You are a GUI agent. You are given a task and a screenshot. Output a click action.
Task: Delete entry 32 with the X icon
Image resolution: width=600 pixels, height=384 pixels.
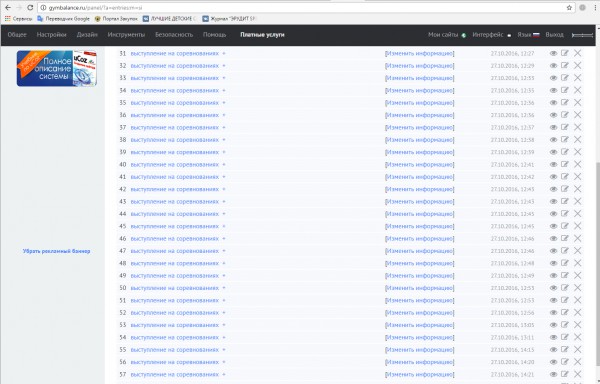577,65
